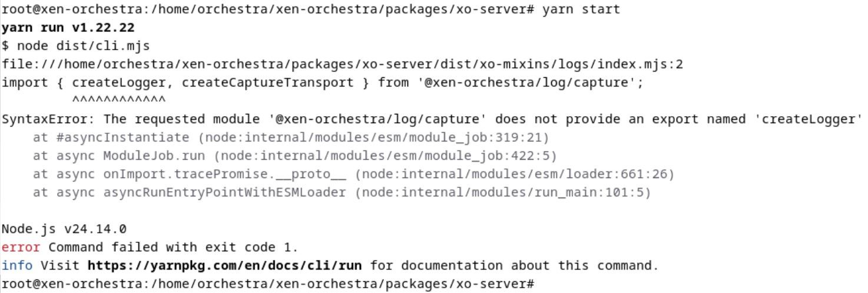The image size is (868, 293).
Task: Click the file:/// index.mjs:2 path
Action: click(x=342, y=64)
